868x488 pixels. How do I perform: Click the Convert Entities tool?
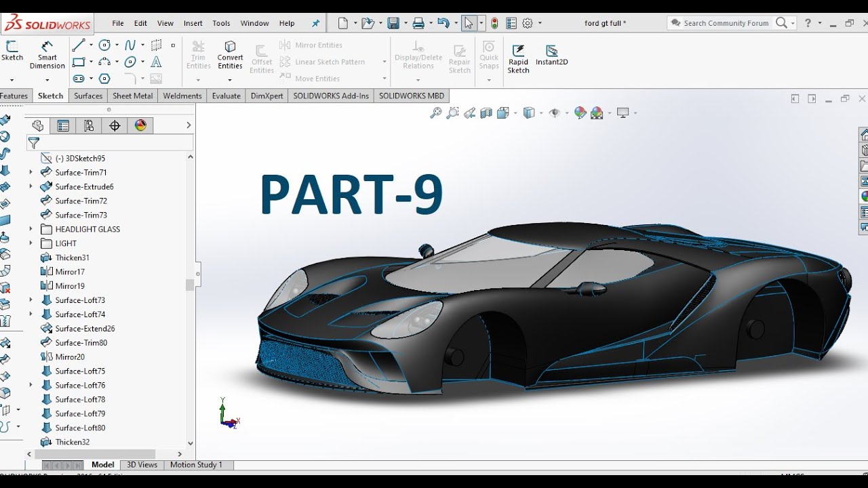click(x=230, y=54)
